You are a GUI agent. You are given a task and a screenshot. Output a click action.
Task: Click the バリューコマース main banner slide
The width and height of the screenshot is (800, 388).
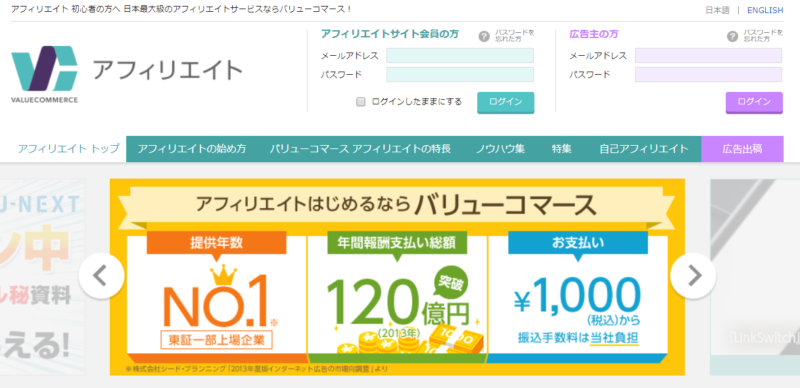click(x=397, y=277)
